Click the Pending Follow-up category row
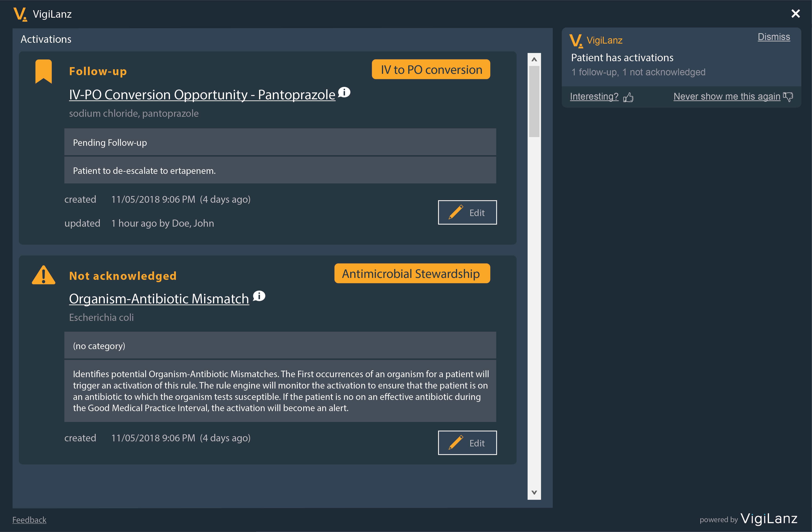The height and width of the screenshot is (532, 812). 280,142
